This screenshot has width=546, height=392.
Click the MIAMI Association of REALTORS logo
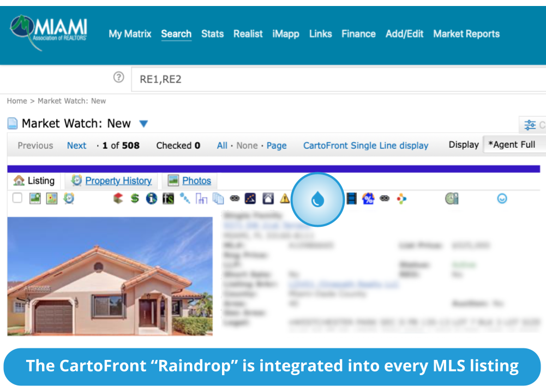pyautogui.click(x=49, y=33)
